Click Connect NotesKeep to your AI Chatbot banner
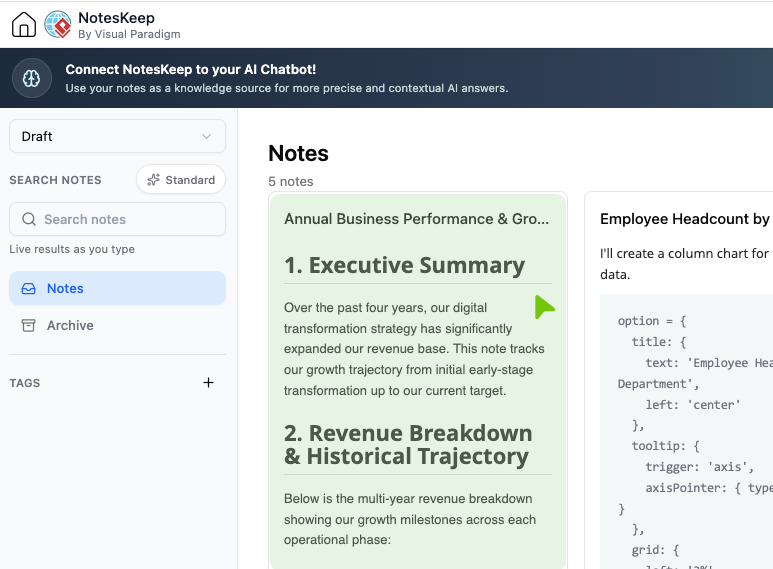 click(386, 78)
